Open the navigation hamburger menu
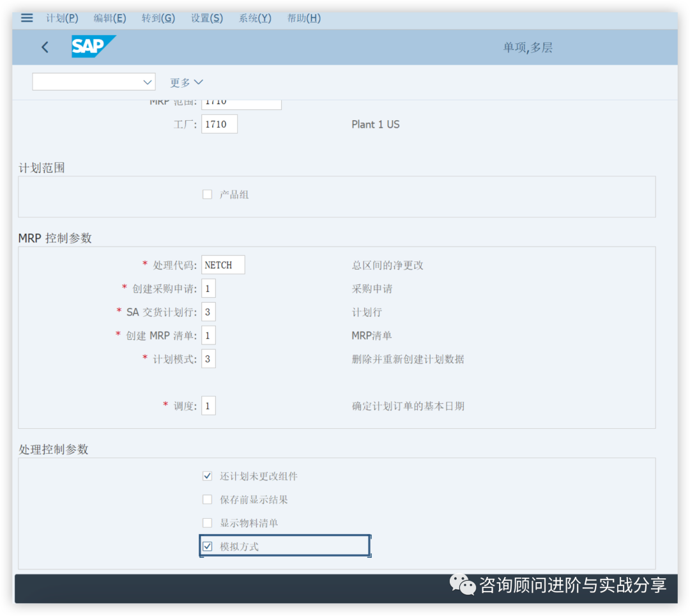690x616 pixels. (x=26, y=17)
